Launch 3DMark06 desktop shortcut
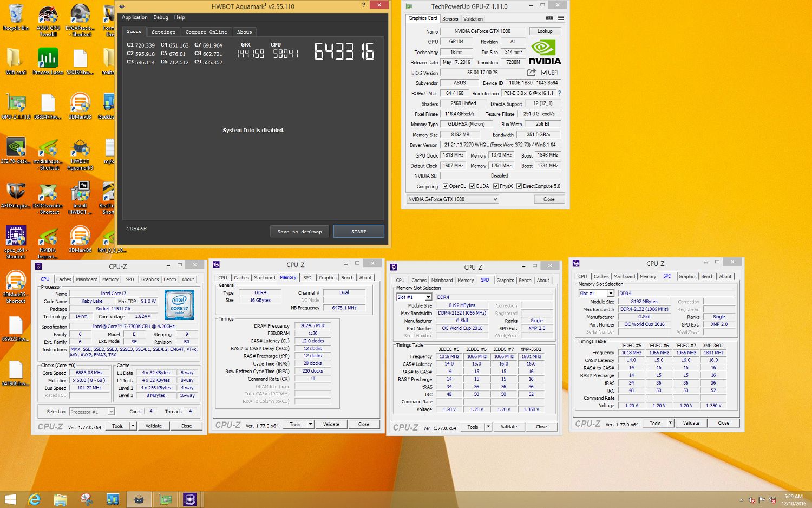Screen dimensions: 812x508 pos(80,239)
